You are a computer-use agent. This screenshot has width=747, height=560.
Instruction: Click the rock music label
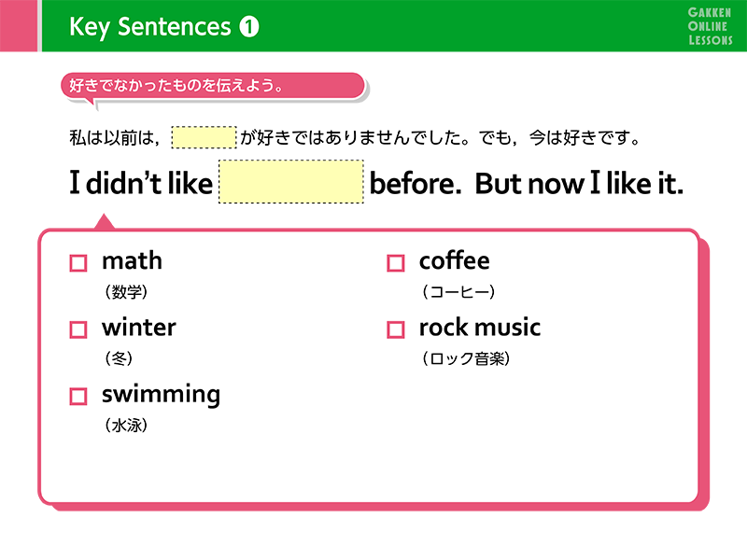tap(480, 328)
